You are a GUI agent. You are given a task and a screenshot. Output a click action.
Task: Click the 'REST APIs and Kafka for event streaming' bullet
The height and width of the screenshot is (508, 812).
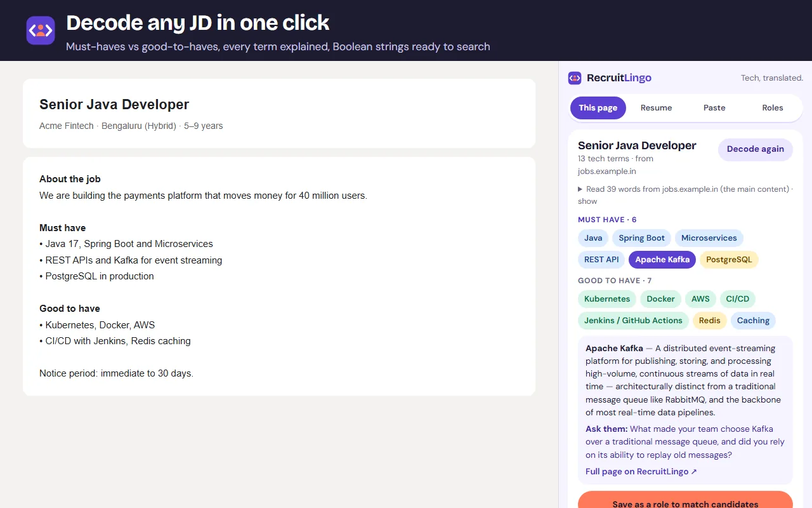click(x=131, y=260)
